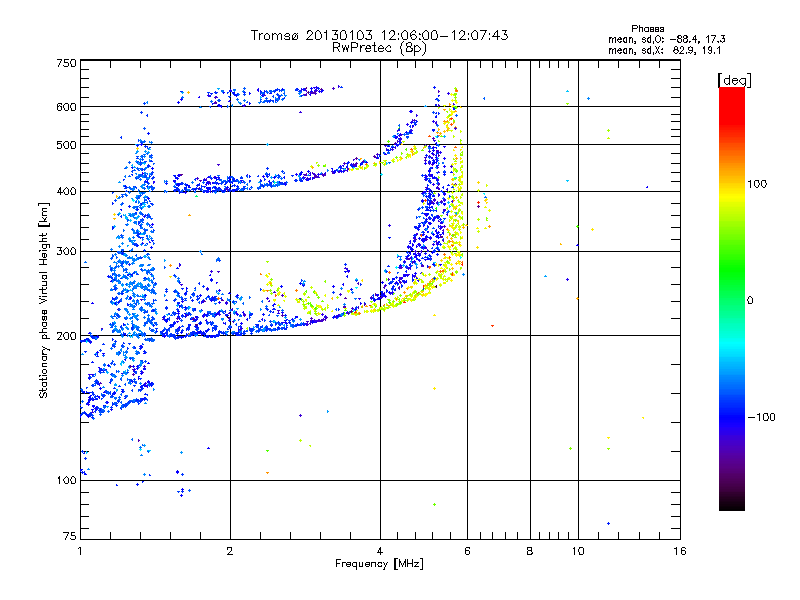The width and height of the screenshot is (800, 600).
Task: Click the 'mean, sd,O: -88.4, 17.3' statistic
Action: [x=666, y=39]
